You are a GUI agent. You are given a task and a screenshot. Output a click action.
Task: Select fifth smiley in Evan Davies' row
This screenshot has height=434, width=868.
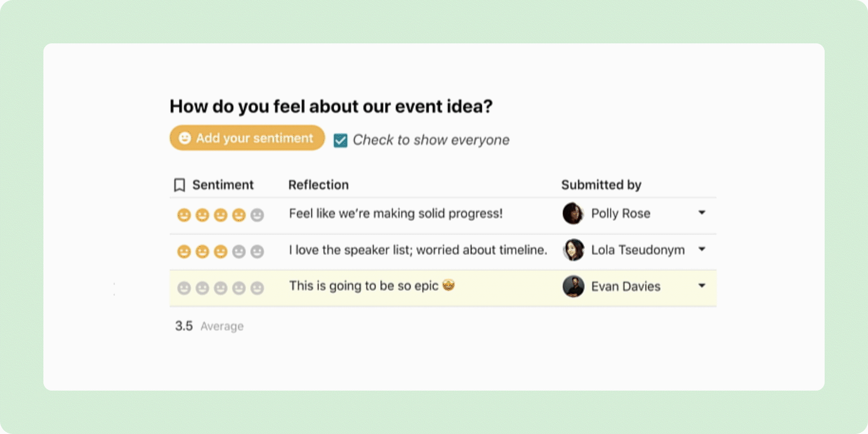pos(257,288)
